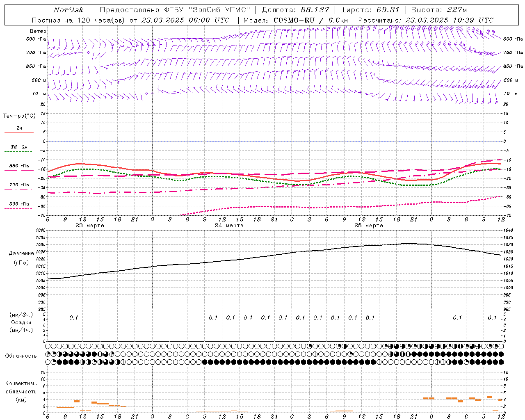Click the "25 марта" date label
This screenshot has height=420, width=525.
tap(369, 226)
